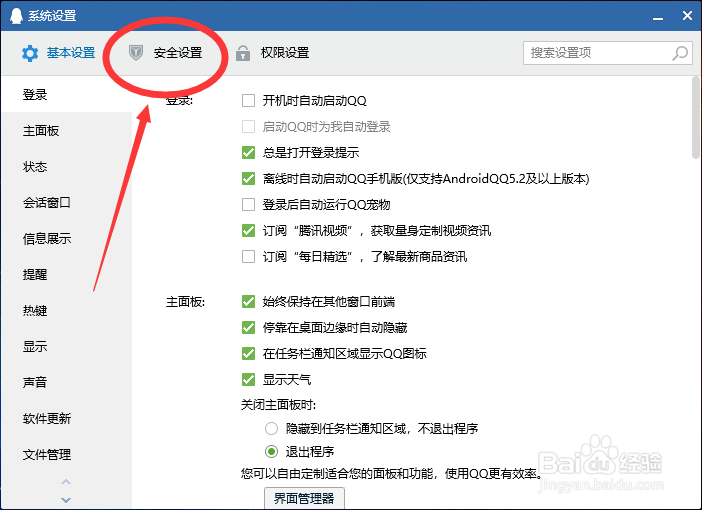The height and width of the screenshot is (510, 702).
Task: Open the 基本设置 tab
Action: 58,53
